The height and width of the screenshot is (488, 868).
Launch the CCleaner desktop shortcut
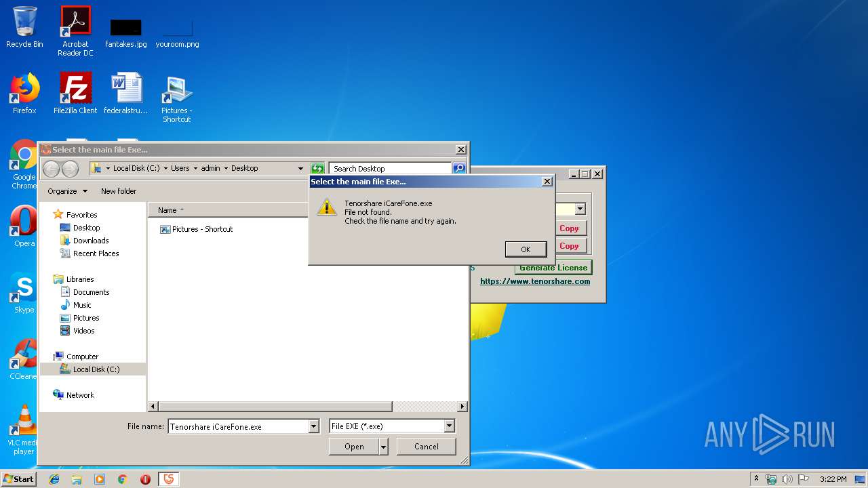click(x=24, y=359)
